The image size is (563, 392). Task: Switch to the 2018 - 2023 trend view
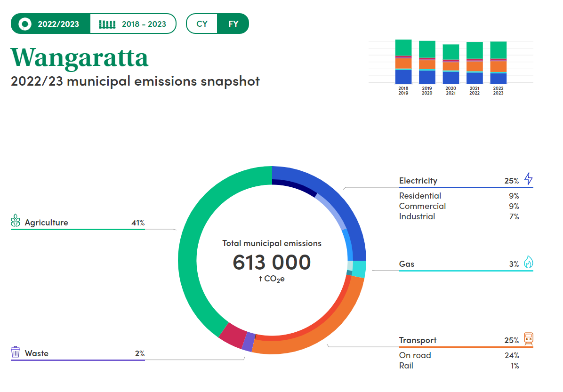[133, 24]
